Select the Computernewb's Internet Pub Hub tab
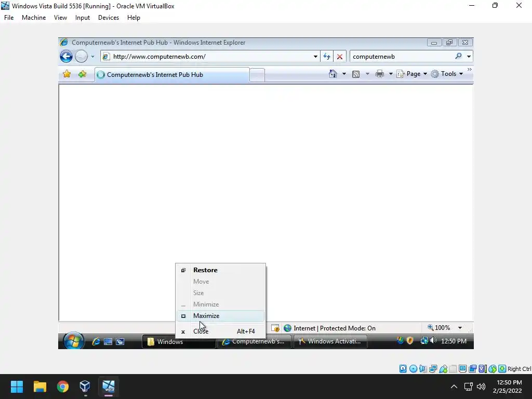The image size is (532, 399). coord(172,75)
